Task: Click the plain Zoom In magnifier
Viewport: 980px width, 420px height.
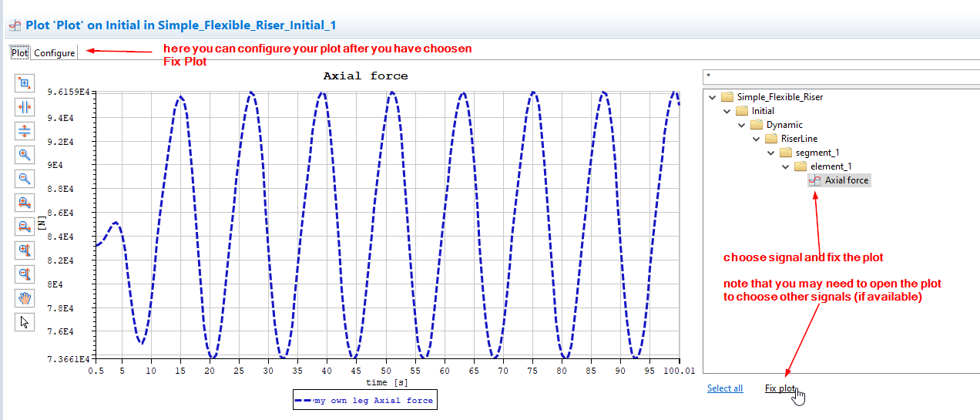Action: click(25, 155)
